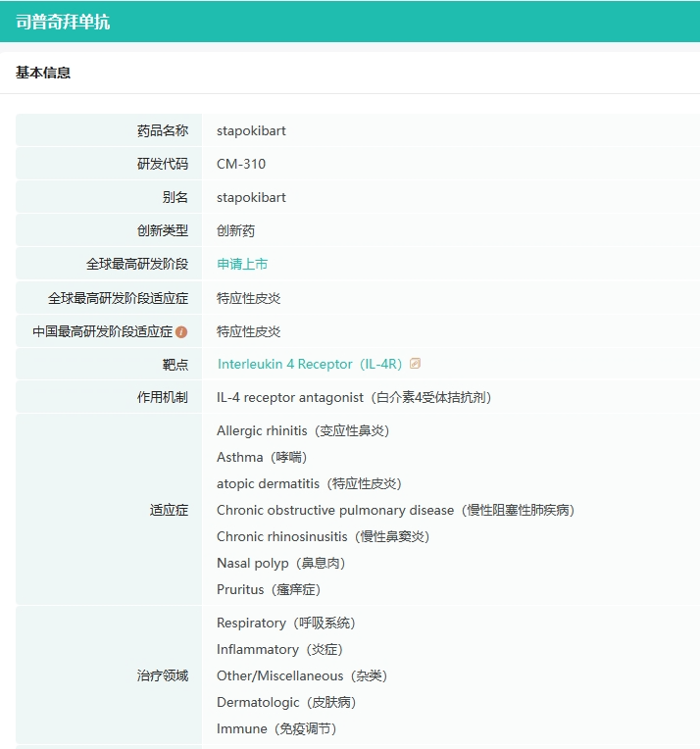Click 特应性皮炎 in 中国最高研发阶段适应症 row
700x749 pixels.
click(x=248, y=332)
